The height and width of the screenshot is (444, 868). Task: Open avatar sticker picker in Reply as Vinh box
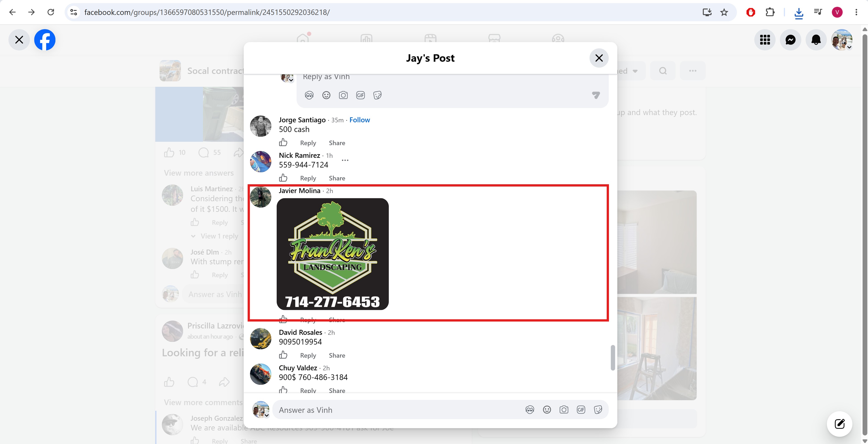309,95
